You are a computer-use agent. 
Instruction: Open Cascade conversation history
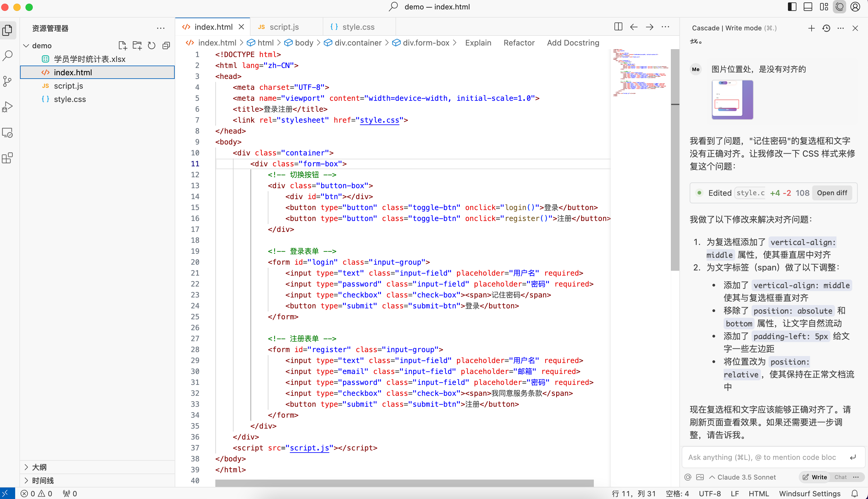826,28
